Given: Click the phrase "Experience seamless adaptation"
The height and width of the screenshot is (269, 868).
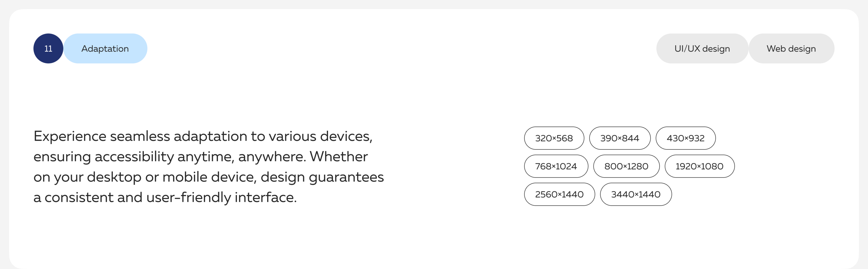Looking at the screenshot, I should tap(140, 136).
